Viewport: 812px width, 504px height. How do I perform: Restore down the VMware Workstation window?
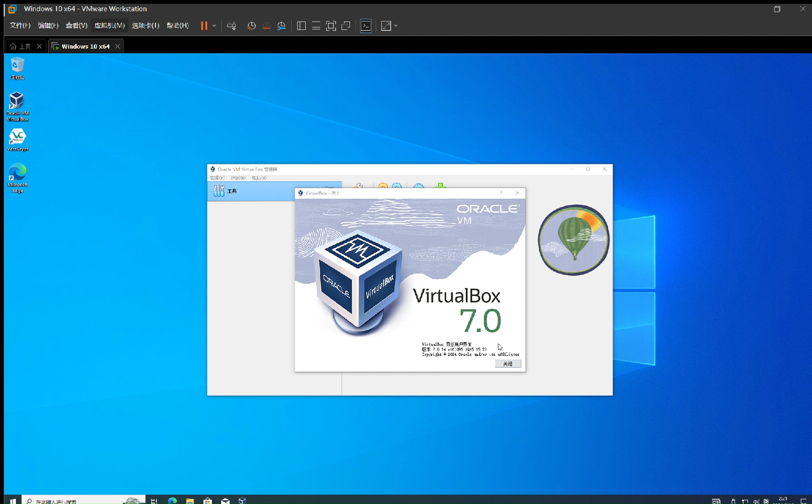(777, 9)
